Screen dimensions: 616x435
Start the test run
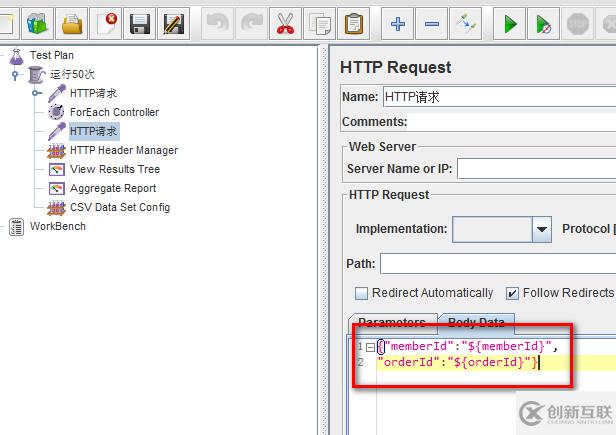[x=510, y=24]
